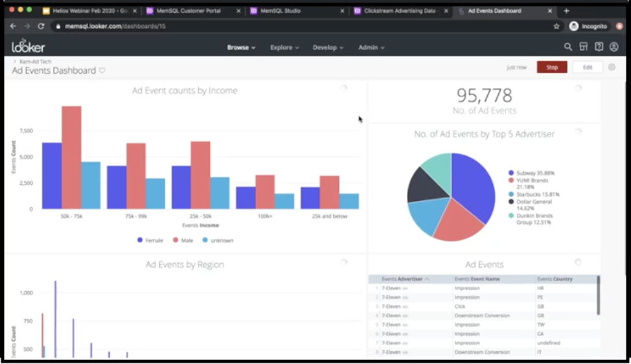Click loading spinner on No. of Ad Events tile
Viewport: 631px width, 364px height.
click(579, 87)
